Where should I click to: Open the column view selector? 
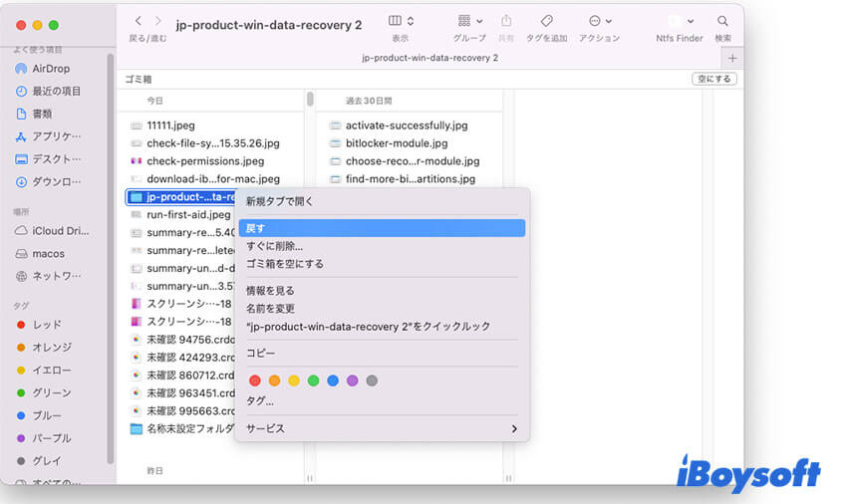tap(401, 21)
